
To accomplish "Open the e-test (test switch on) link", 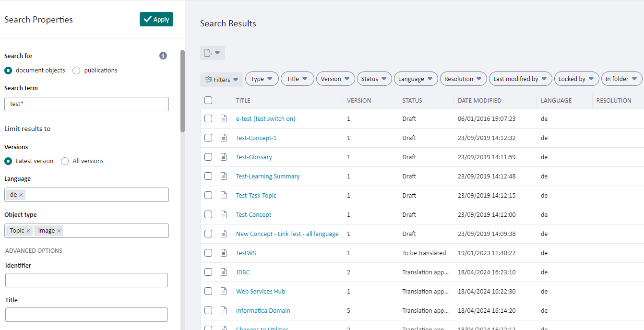I will [x=266, y=118].
